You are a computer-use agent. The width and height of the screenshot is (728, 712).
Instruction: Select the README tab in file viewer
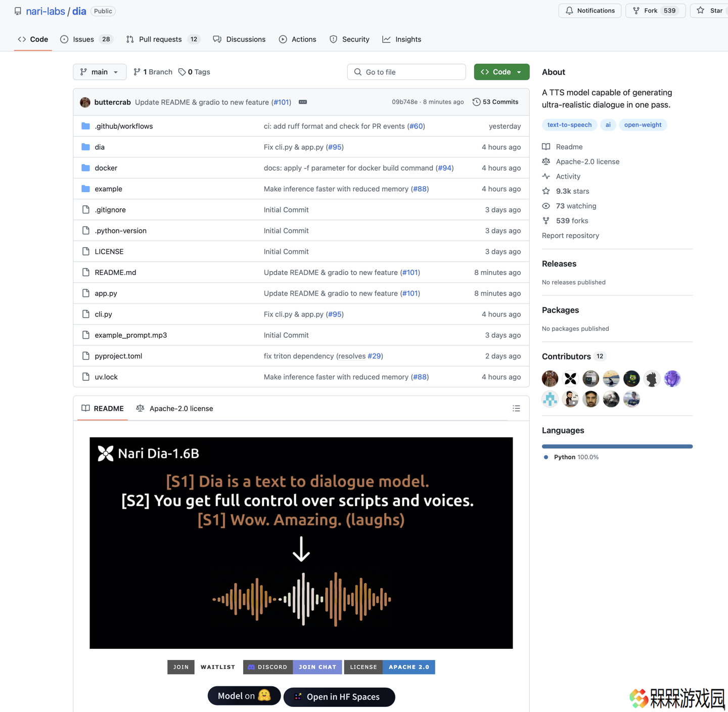[103, 409]
